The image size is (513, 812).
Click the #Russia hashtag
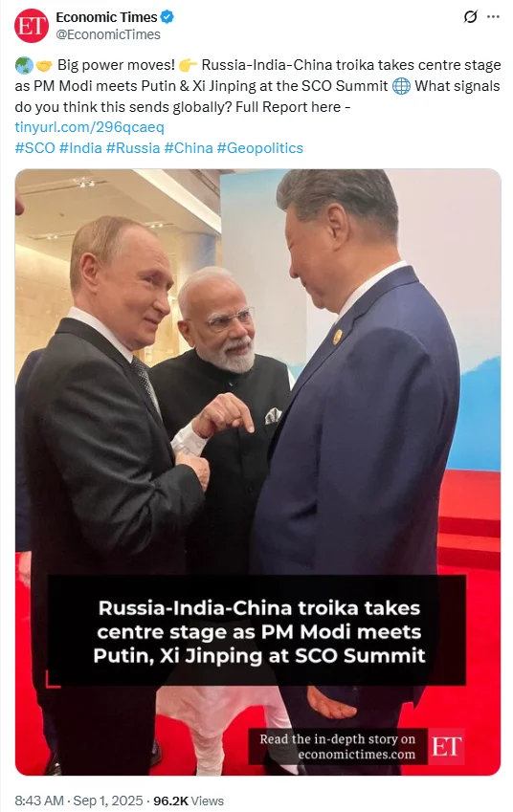pos(133,148)
